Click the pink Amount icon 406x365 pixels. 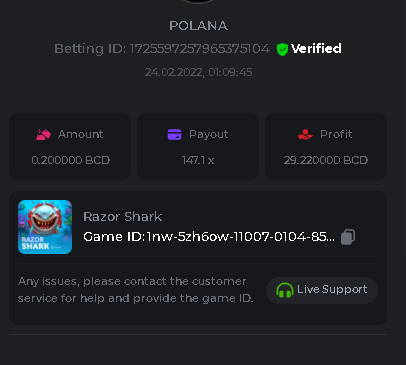coord(43,134)
